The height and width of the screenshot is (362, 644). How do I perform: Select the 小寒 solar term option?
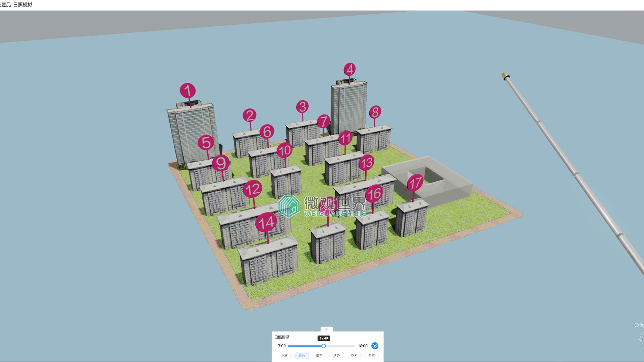coord(284,356)
